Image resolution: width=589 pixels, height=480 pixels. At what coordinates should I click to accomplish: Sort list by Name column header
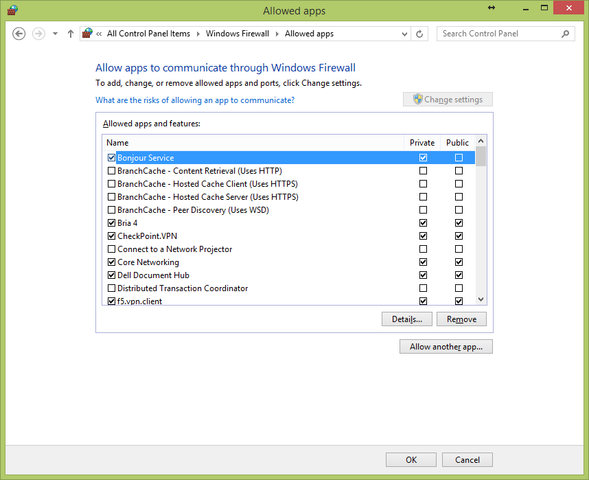[117, 143]
